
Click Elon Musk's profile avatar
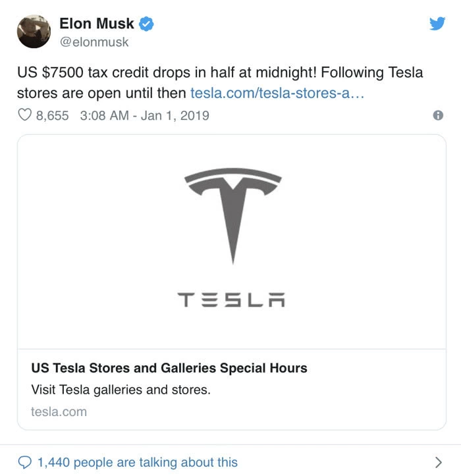coord(34,31)
